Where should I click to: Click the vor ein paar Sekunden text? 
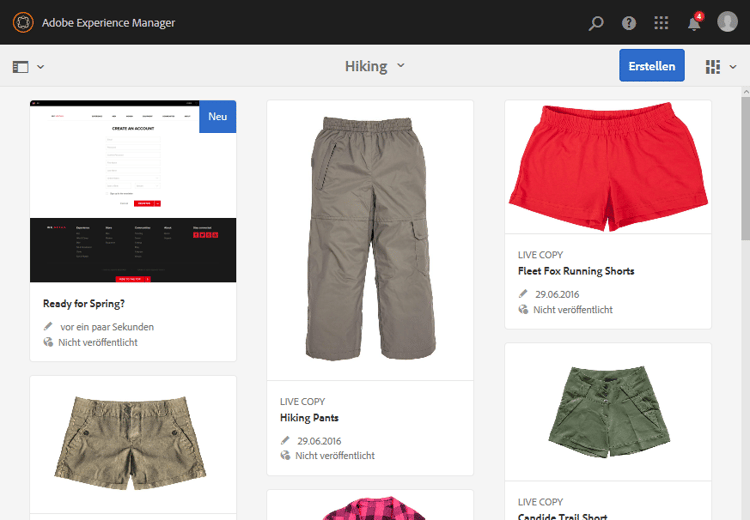tap(107, 327)
